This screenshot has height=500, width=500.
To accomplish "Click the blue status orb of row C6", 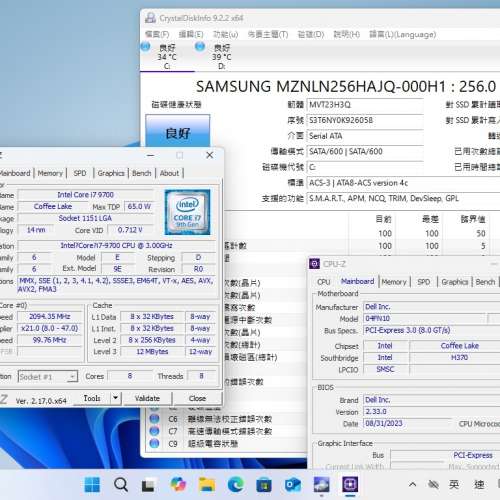I will [154, 419].
